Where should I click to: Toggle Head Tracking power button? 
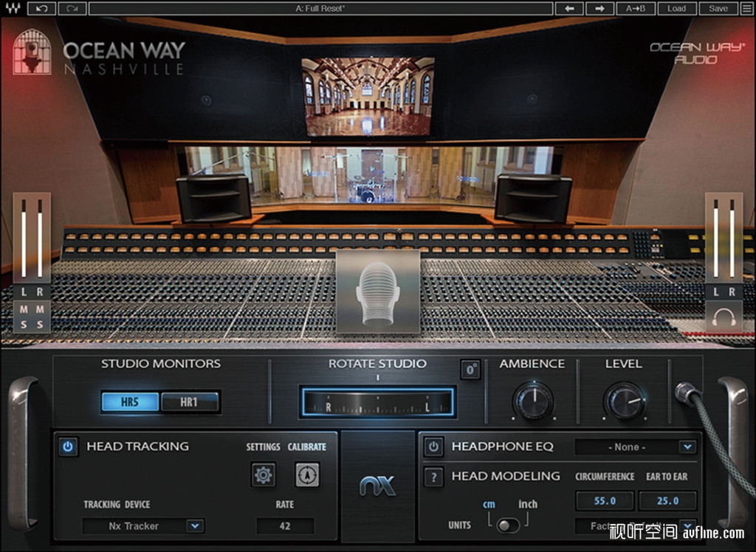tap(68, 447)
